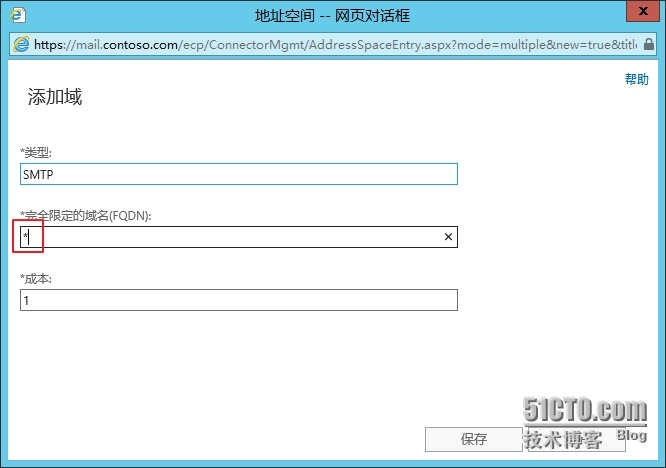Click the 添加域 heading
This screenshot has height=468, width=666.
tap(55, 97)
